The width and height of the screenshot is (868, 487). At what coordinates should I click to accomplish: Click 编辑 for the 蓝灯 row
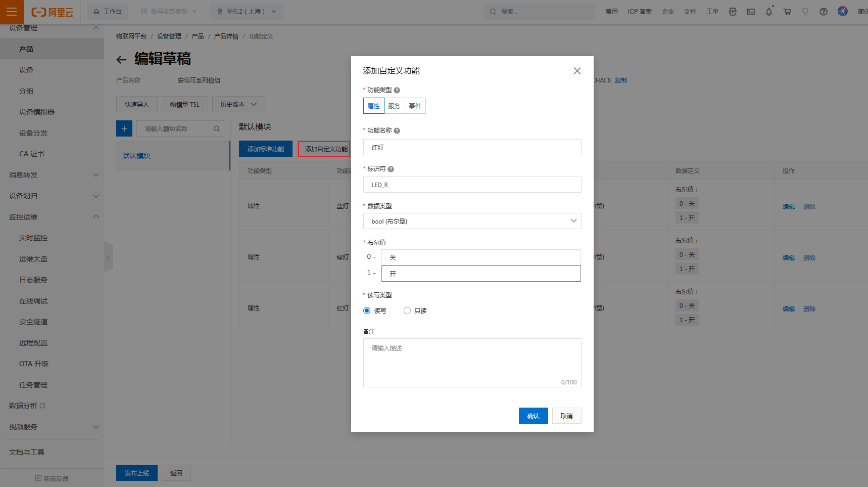tap(789, 206)
